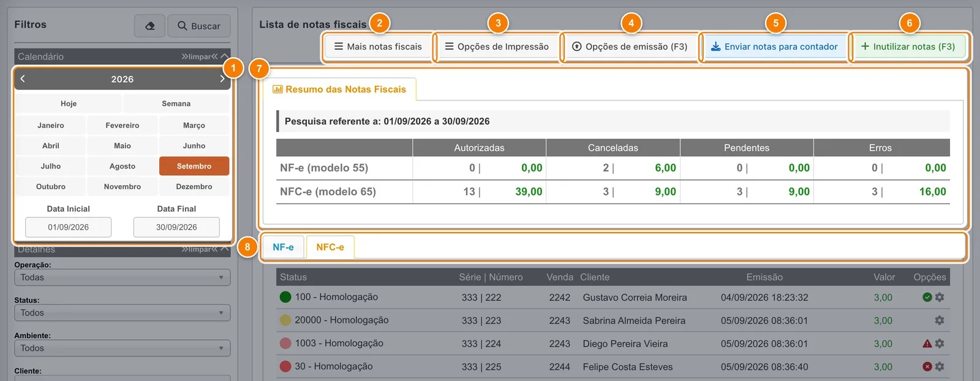Click the Valor column header
This screenshot has height=381, width=980.
[884, 277]
